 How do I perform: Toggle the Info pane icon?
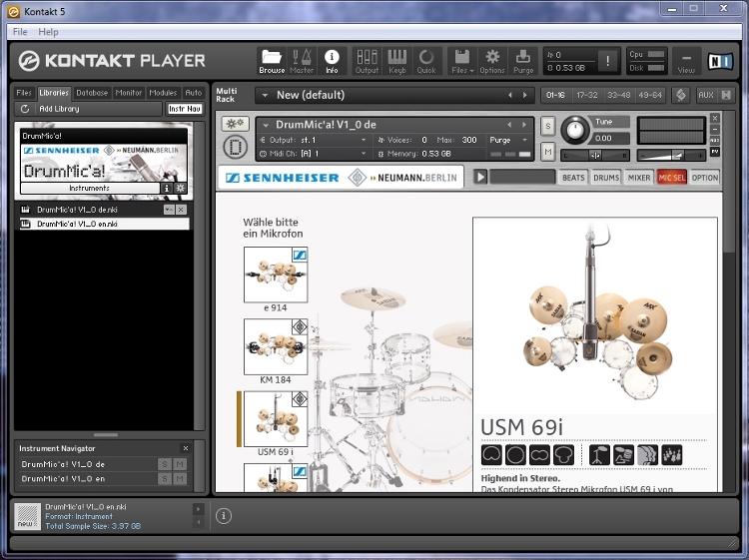332,61
